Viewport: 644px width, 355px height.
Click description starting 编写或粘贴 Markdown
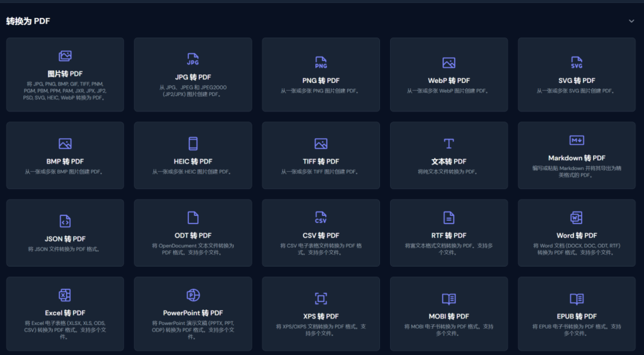[x=577, y=172]
